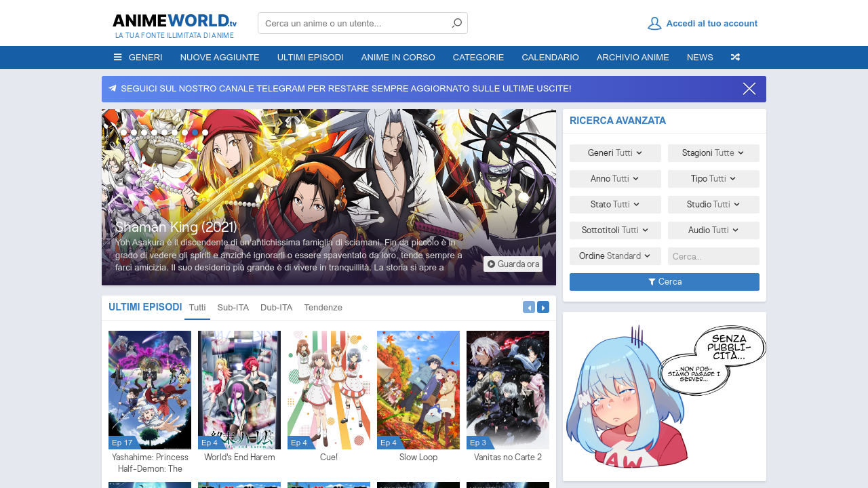Click the Shaman King (2021) banner title

[x=176, y=227]
